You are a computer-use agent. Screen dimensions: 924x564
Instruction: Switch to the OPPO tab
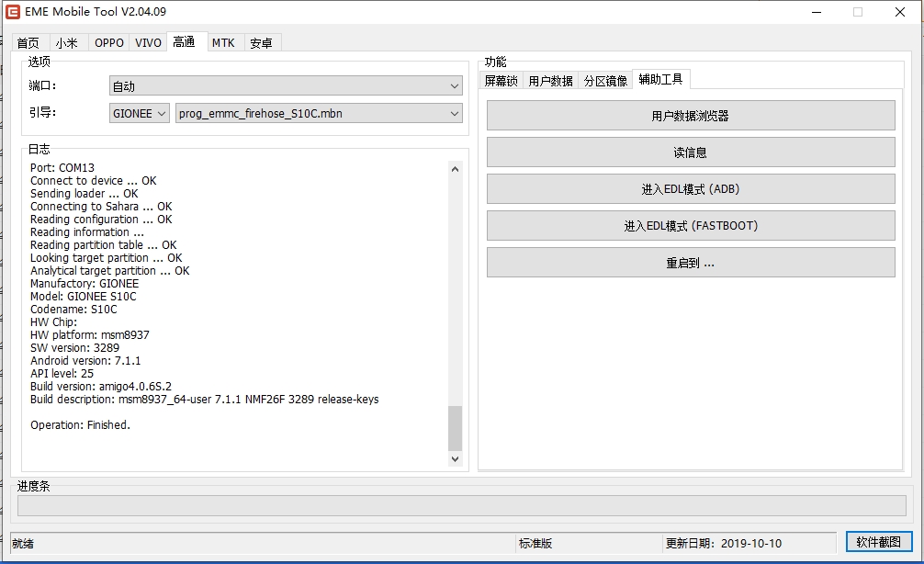[x=109, y=42]
